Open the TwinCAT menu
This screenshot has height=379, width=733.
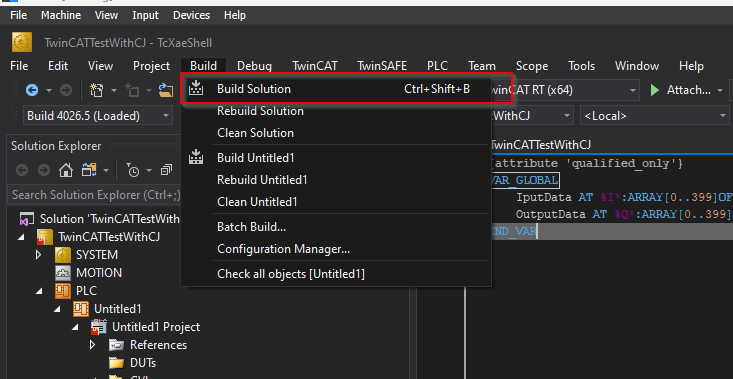point(315,66)
